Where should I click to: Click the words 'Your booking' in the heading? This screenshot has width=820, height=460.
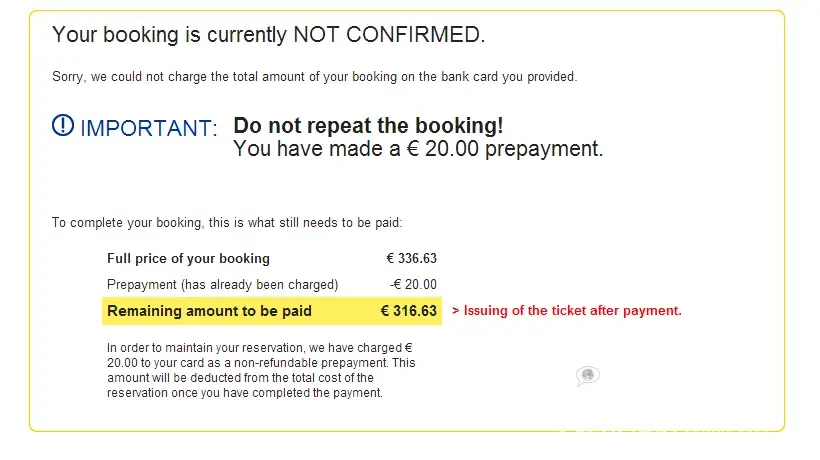pos(113,35)
